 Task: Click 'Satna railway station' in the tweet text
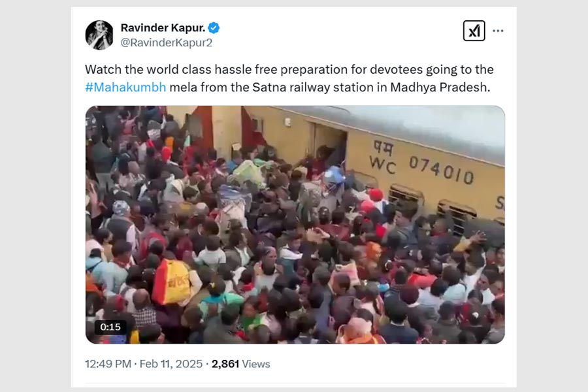click(x=313, y=87)
